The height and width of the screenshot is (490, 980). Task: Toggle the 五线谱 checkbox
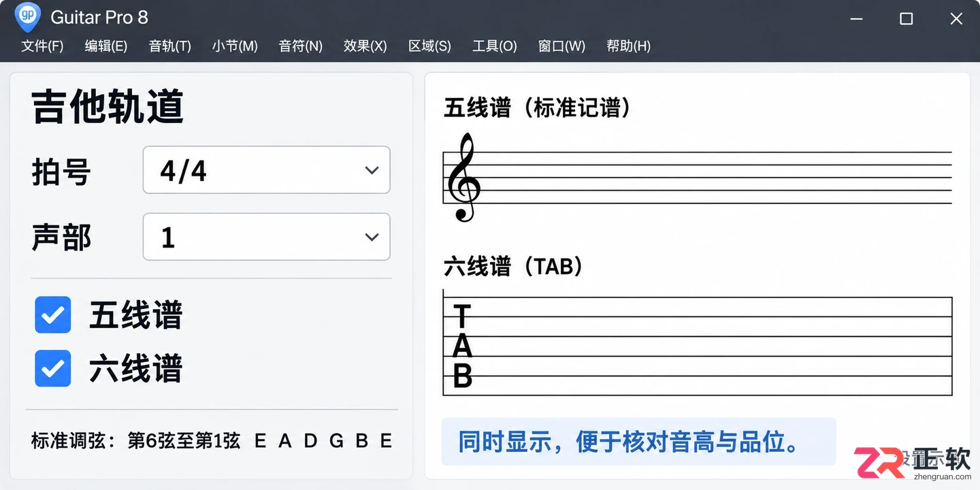coord(53,315)
